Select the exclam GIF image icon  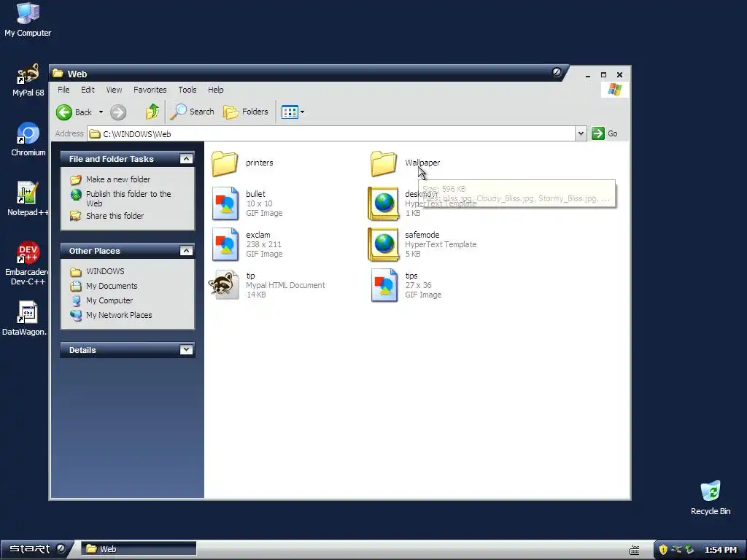225,245
